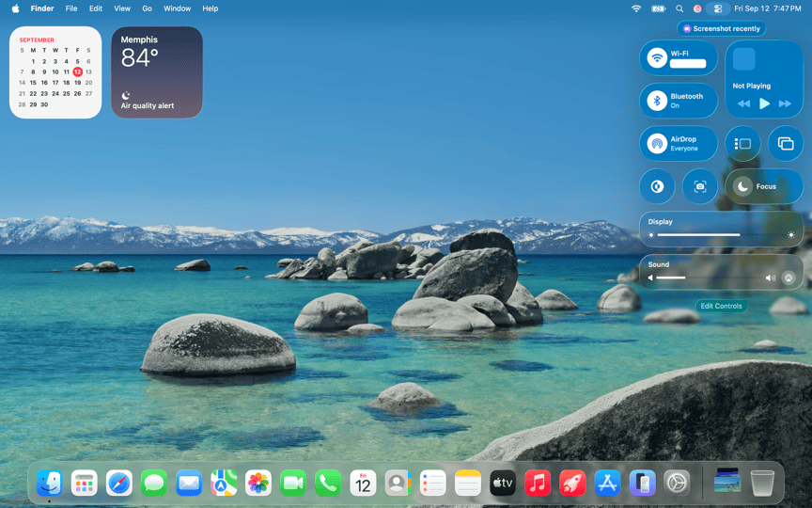Click the Wi-Fi icon in menu bar

(x=636, y=8)
